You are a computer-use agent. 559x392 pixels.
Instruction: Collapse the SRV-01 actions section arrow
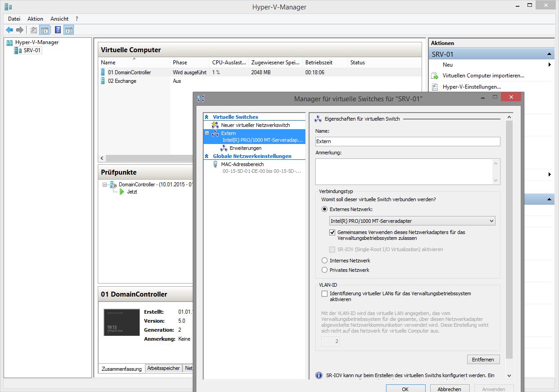[x=549, y=54]
